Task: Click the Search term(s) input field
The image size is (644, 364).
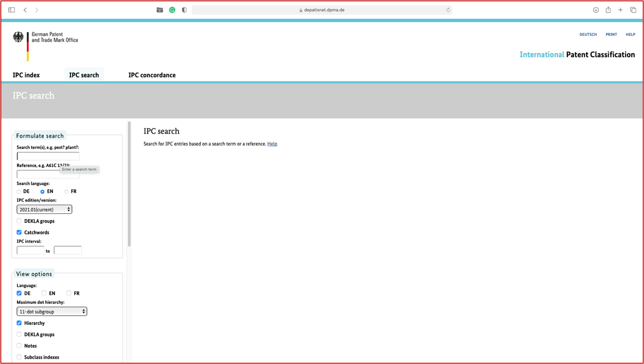Action: tap(48, 156)
